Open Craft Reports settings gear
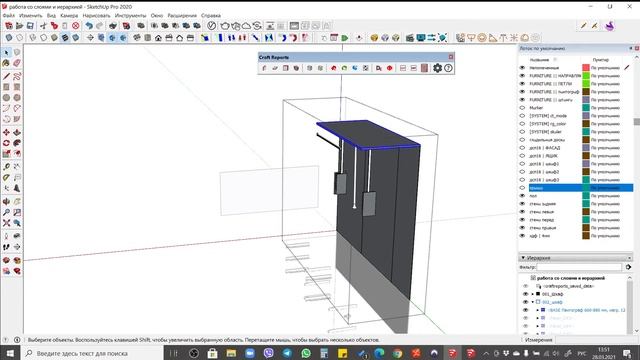The image size is (640, 360). pyautogui.click(x=438, y=68)
